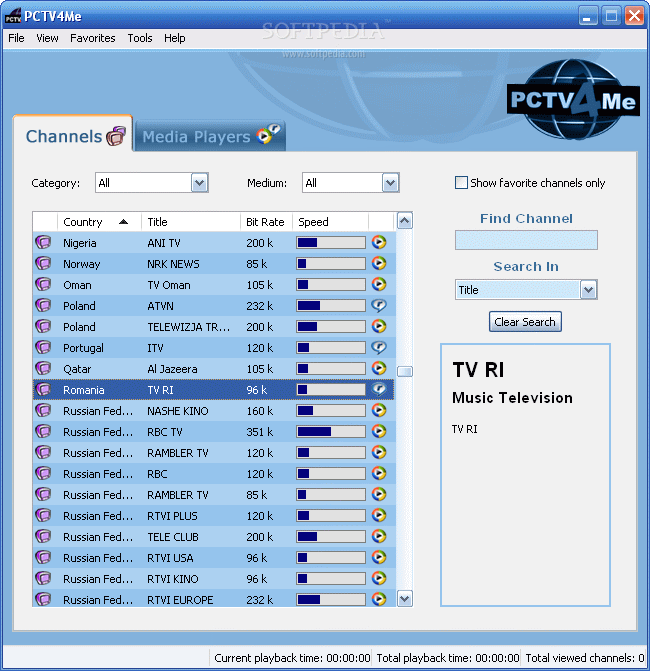Open the Tools menu
This screenshot has width=650, height=671.
point(140,38)
